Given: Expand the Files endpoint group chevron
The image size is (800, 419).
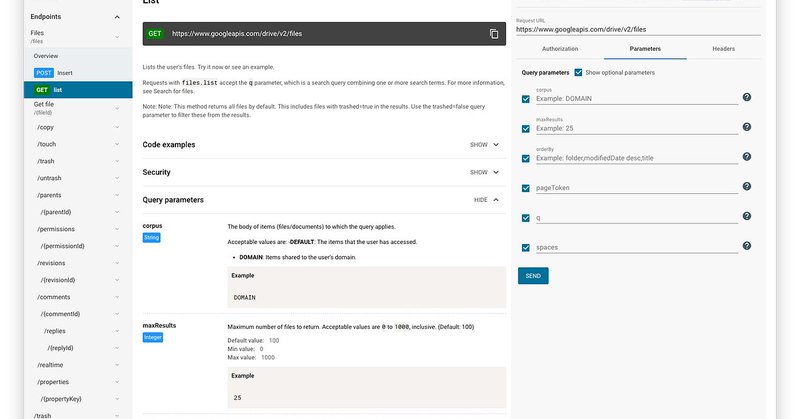Looking at the screenshot, I should click(x=117, y=37).
